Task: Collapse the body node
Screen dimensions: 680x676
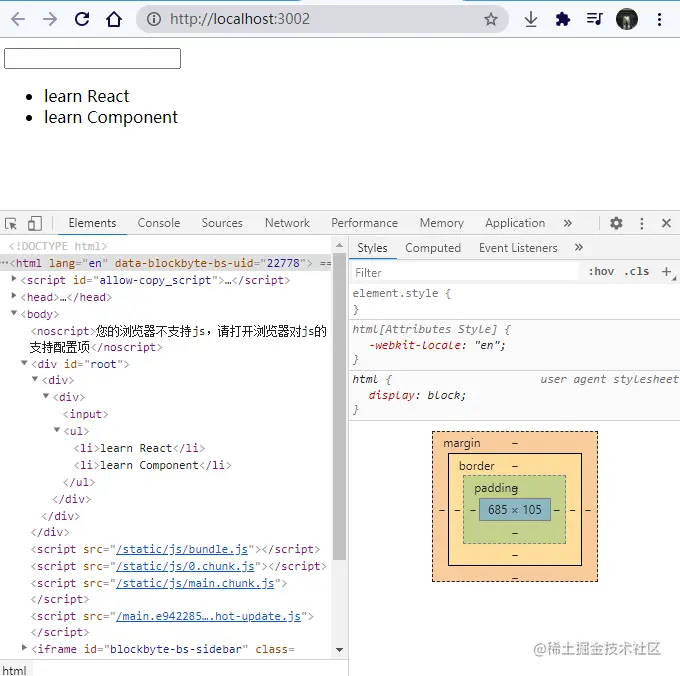Action: coord(14,313)
